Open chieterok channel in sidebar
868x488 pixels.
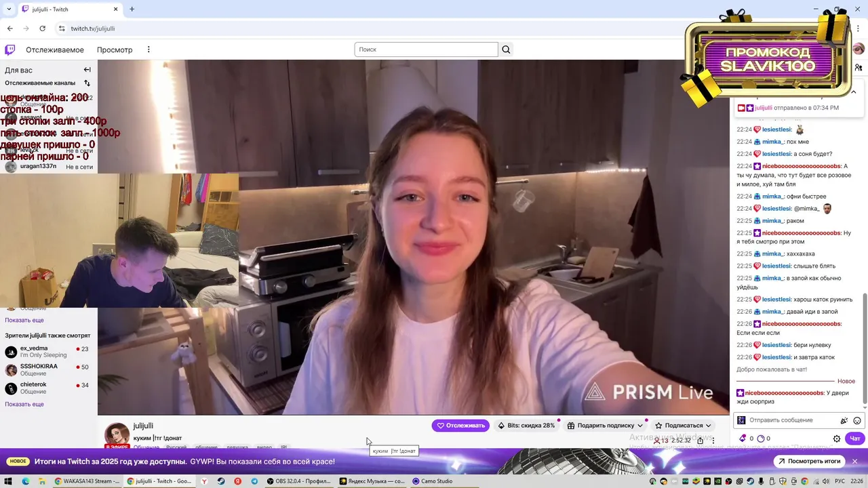[x=47, y=388]
